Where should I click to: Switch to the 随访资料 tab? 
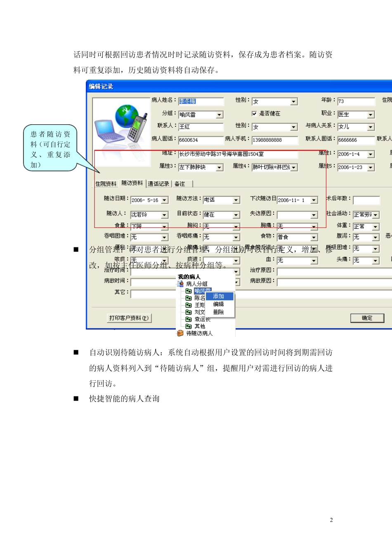coord(132,183)
